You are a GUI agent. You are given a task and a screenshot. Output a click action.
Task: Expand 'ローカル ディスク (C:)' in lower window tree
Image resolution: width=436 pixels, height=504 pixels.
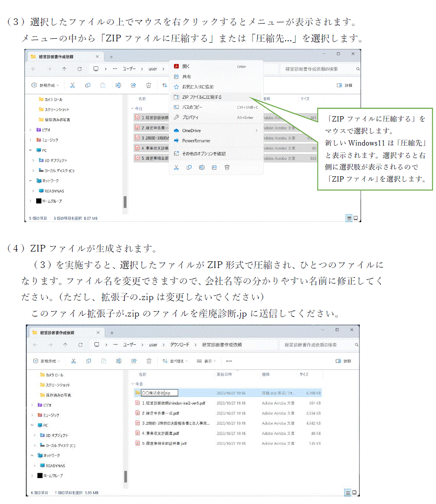(x=34, y=445)
